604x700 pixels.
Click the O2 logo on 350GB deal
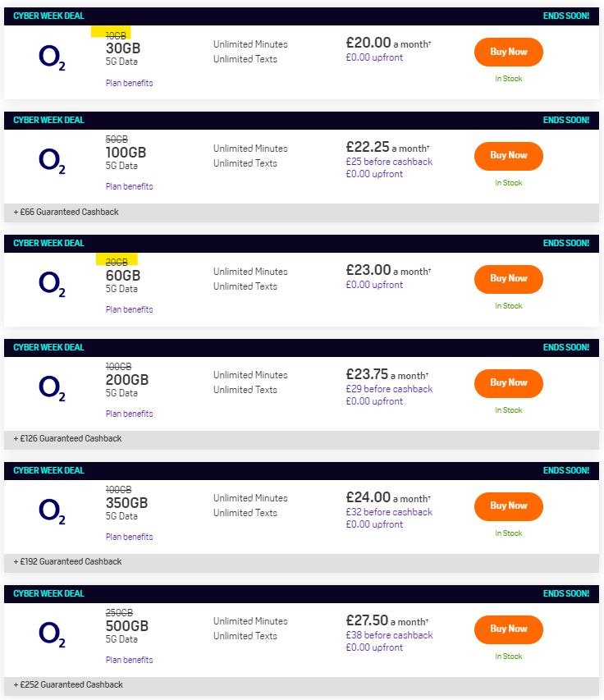pyautogui.click(x=52, y=511)
